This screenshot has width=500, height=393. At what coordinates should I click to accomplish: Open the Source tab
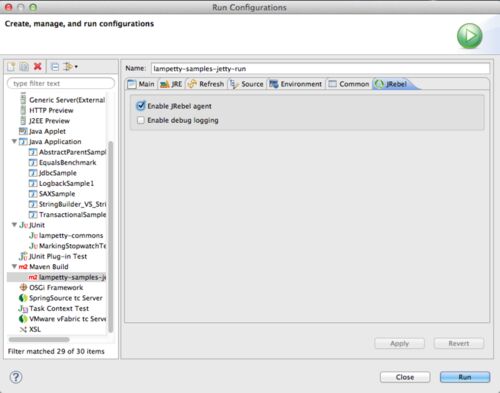(x=247, y=84)
